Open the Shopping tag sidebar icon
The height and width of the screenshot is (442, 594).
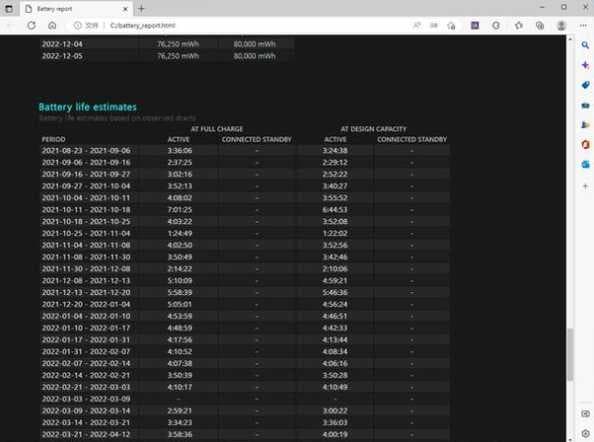pyautogui.click(x=585, y=85)
